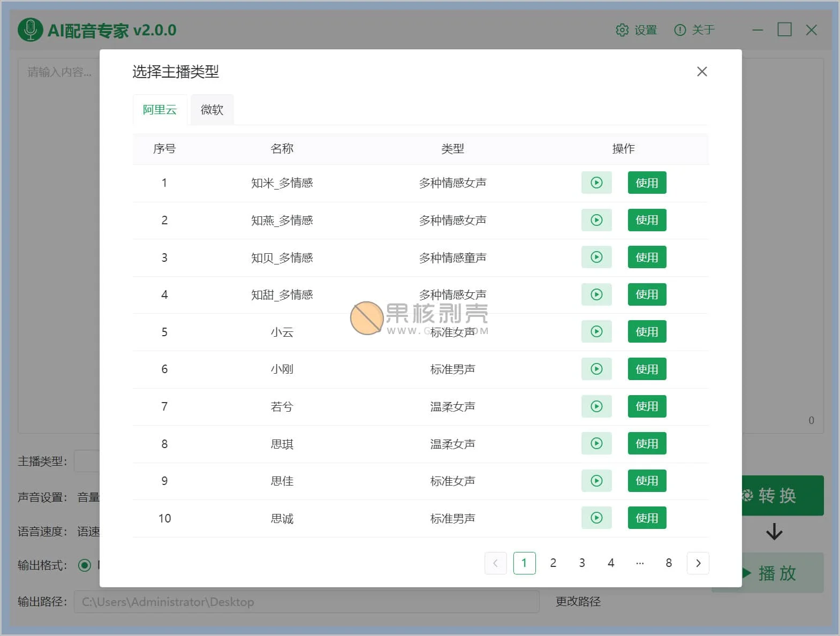Image resolution: width=840 pixels, height=636 pixels.
Task: Click 更改路径 to change output path
Action: coord(578,602)
